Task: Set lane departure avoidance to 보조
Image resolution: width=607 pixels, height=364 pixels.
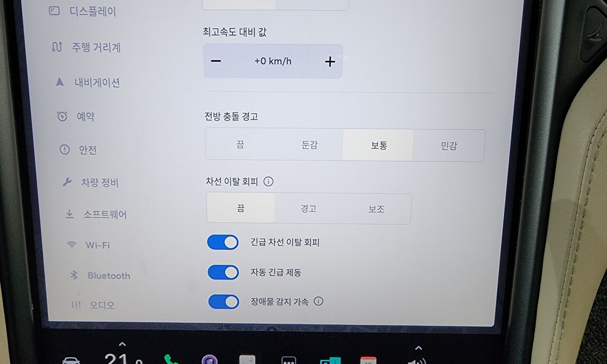Action: (x=376, y=209)
